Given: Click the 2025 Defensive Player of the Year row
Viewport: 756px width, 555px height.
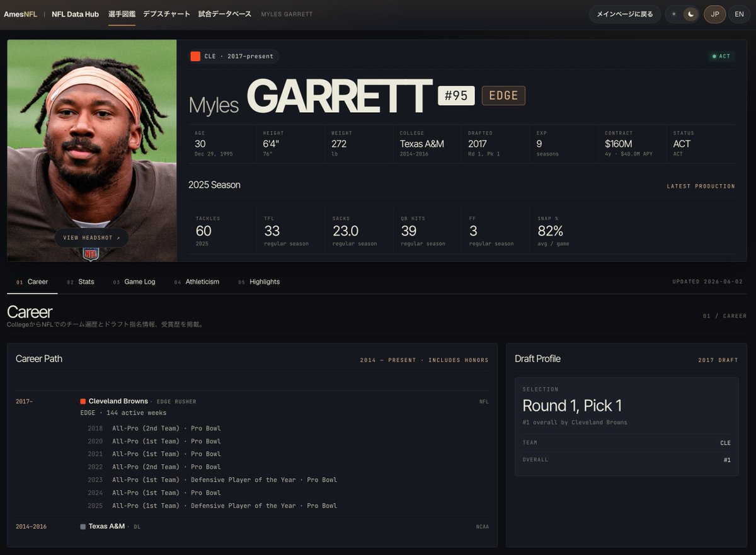Looking at the screenshot, I should 212,506.
